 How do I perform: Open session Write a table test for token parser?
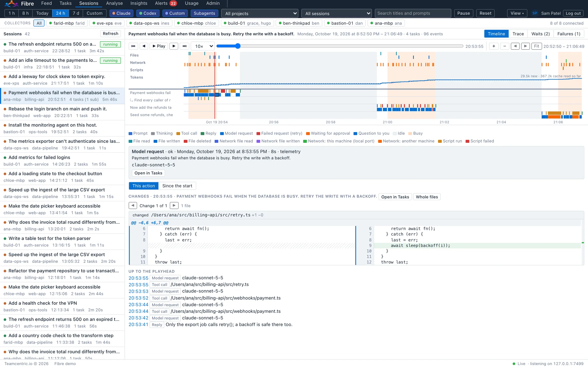[62, 242]
